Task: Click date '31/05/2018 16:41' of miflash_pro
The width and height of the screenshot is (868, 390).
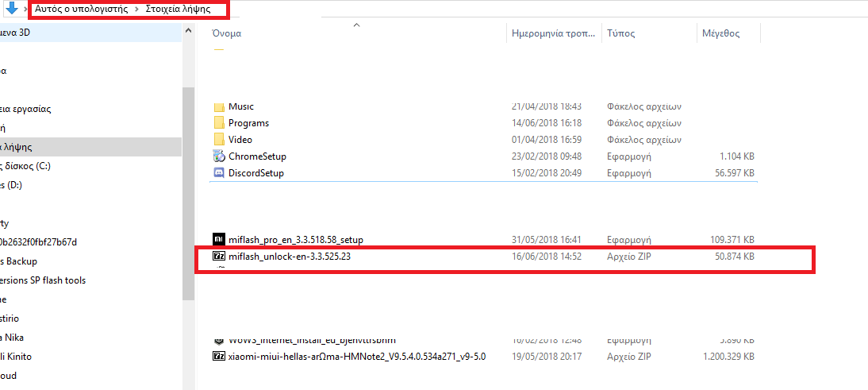Action: coord(547,239)
